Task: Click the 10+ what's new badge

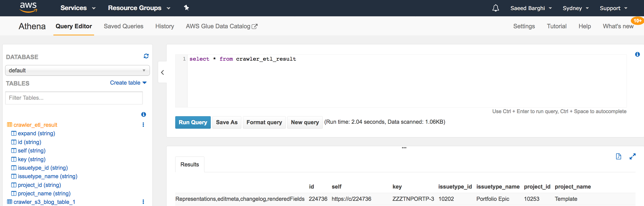Action: click(637, 21)
